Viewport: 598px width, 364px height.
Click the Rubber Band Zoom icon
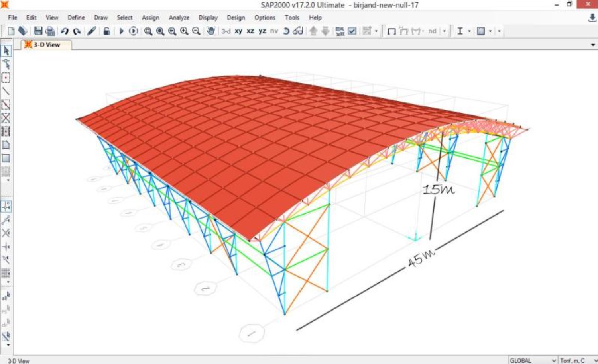click(148, 31)
